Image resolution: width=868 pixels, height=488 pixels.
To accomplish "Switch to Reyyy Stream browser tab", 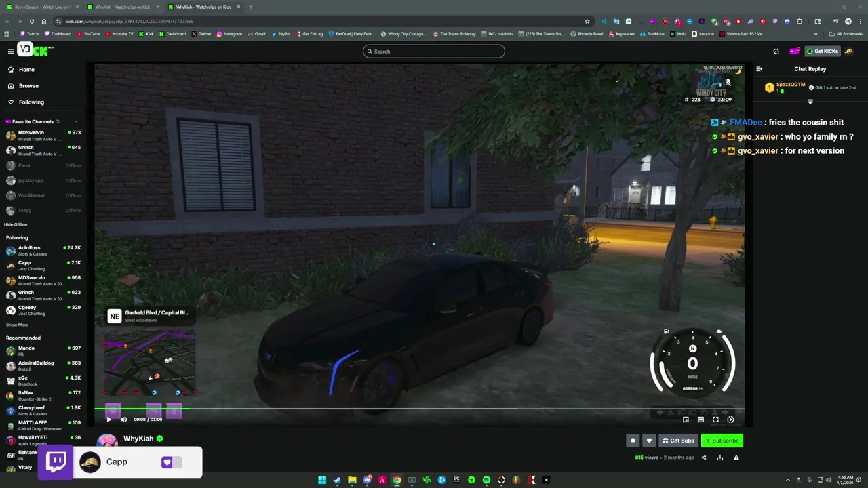I will pos(42,7).
